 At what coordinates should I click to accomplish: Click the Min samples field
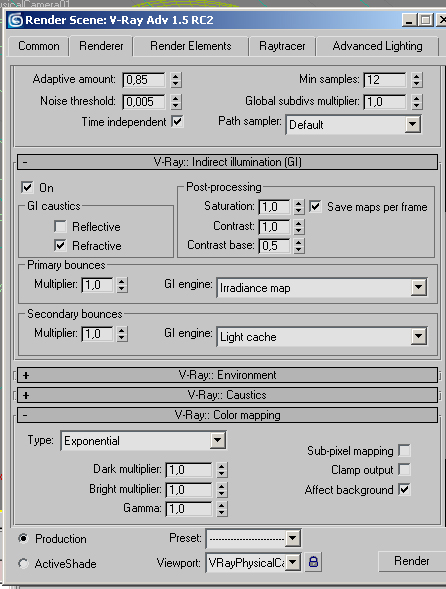coord(385,80)
